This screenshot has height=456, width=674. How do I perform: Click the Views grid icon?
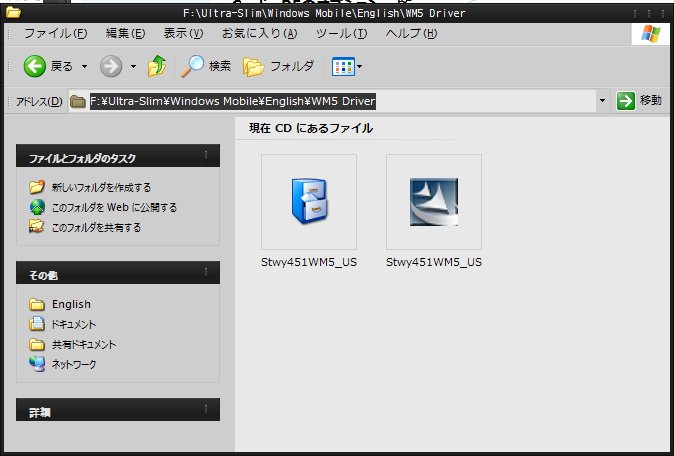click(343, 67)
